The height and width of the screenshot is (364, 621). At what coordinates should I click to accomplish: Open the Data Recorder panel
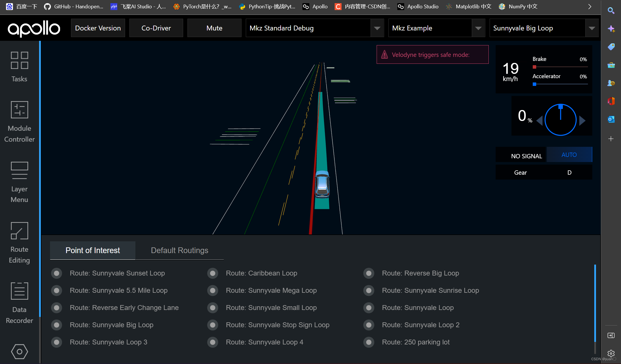tap(19, 291)
